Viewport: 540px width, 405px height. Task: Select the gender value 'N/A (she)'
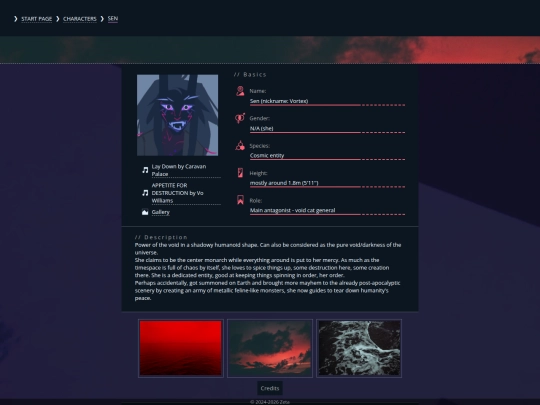261,128
